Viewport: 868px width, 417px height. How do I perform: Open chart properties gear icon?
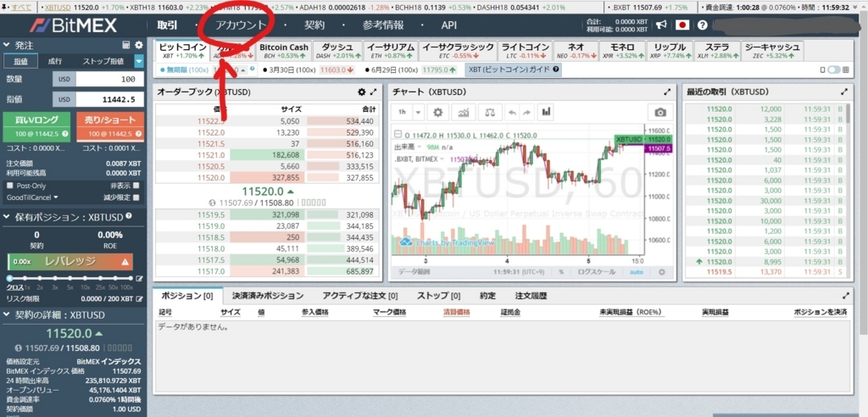[x=438, y=113]
